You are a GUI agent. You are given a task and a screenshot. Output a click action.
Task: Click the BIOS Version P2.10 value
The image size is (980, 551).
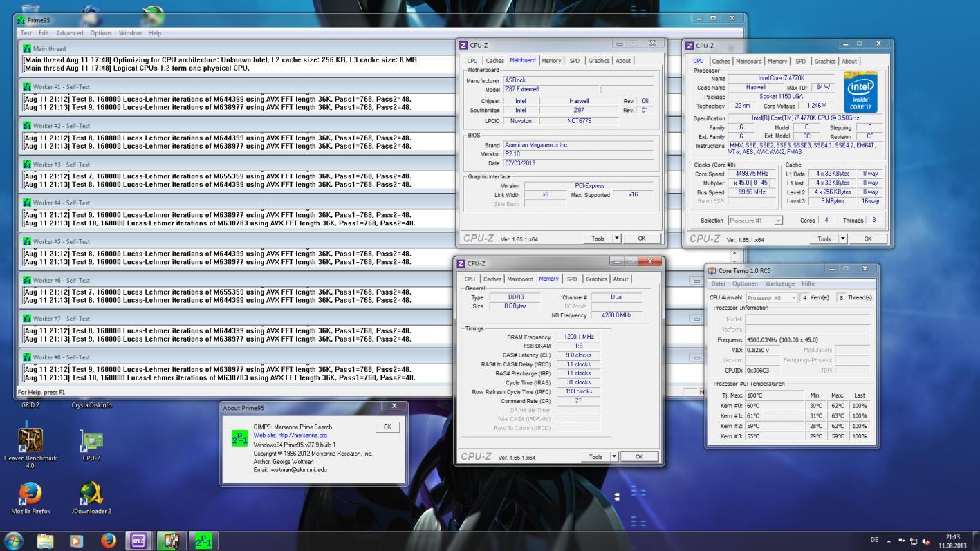coord(578,154)
